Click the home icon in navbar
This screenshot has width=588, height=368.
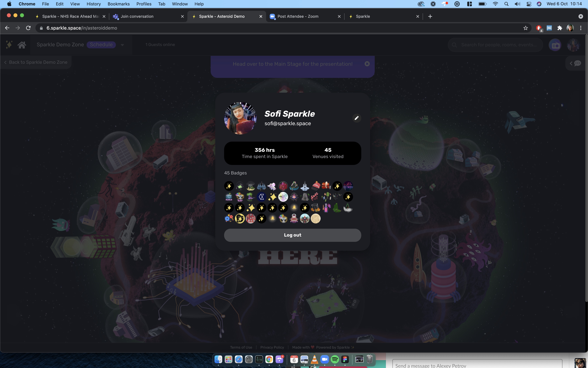(x=22, y=45)
